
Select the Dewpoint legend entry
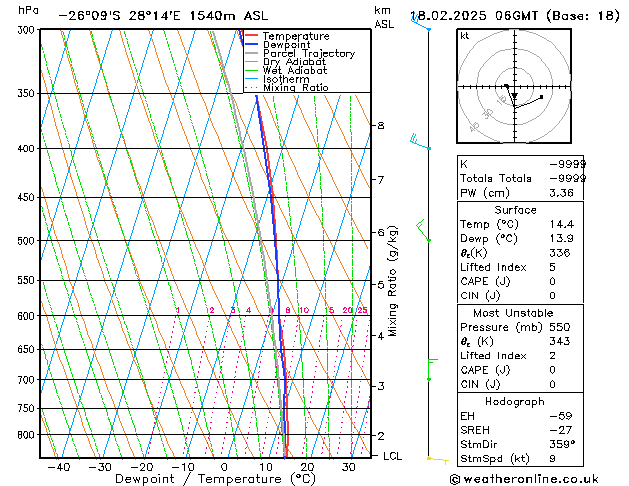pos(286,45)
